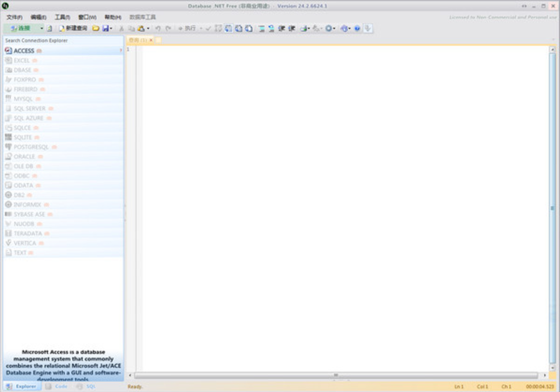Screen dimensions: 560x392
Task: Click the 执行 execute button
Action: point(187,28)
